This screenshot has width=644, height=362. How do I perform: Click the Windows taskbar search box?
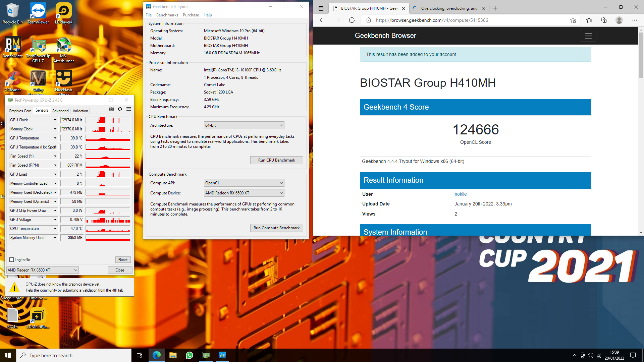(x=74, y=355)
